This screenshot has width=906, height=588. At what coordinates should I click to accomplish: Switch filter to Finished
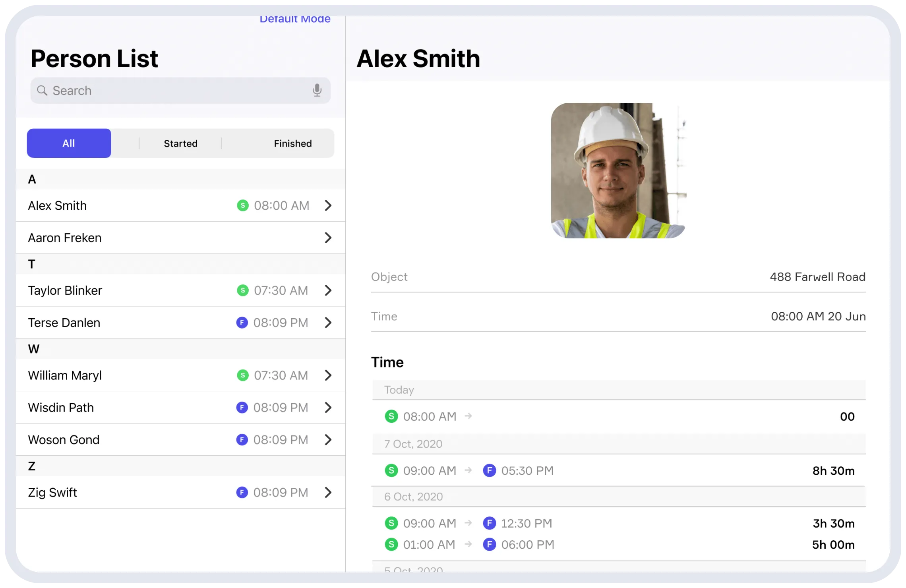click(x=292, y=143)
